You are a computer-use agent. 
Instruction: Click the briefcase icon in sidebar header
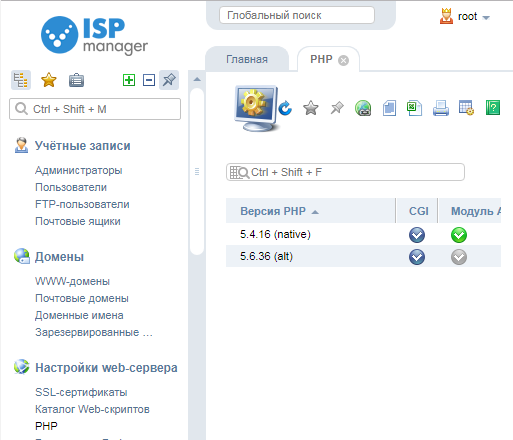tap(76, 80)
